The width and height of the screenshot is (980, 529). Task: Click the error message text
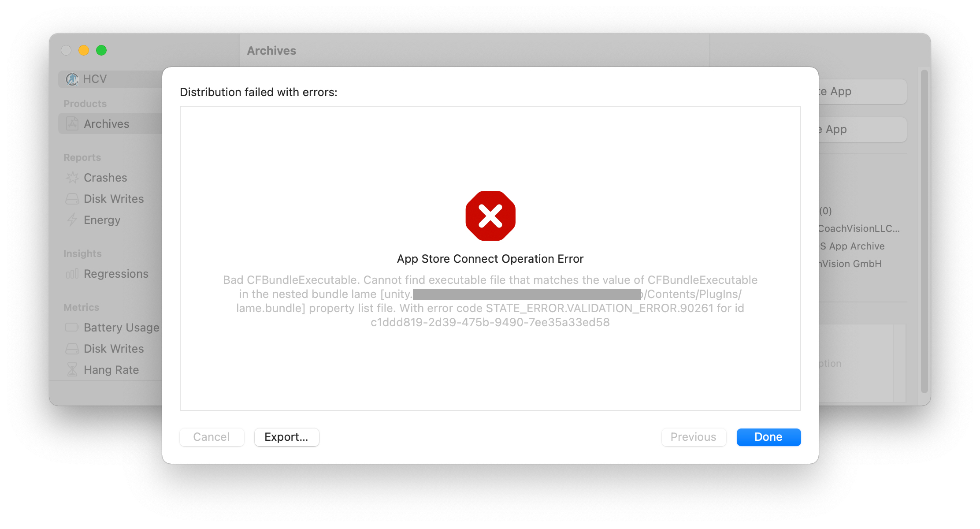pos(490,301)
